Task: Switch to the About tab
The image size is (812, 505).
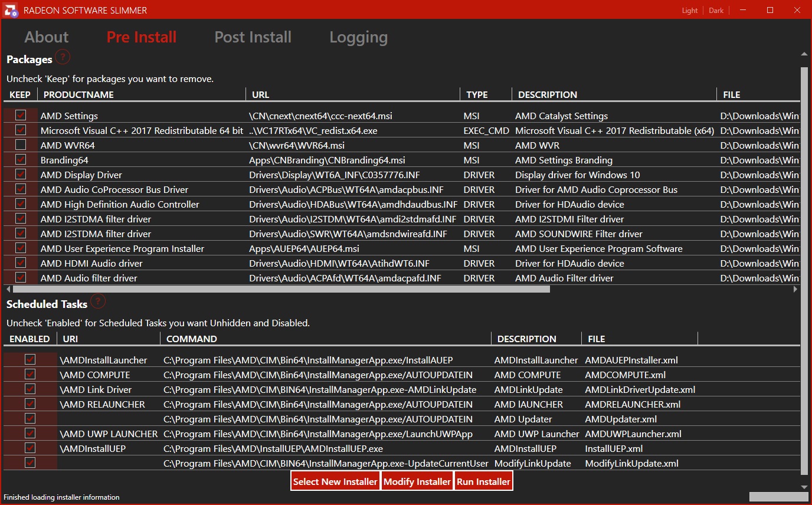Action: [x=47, y=37]
